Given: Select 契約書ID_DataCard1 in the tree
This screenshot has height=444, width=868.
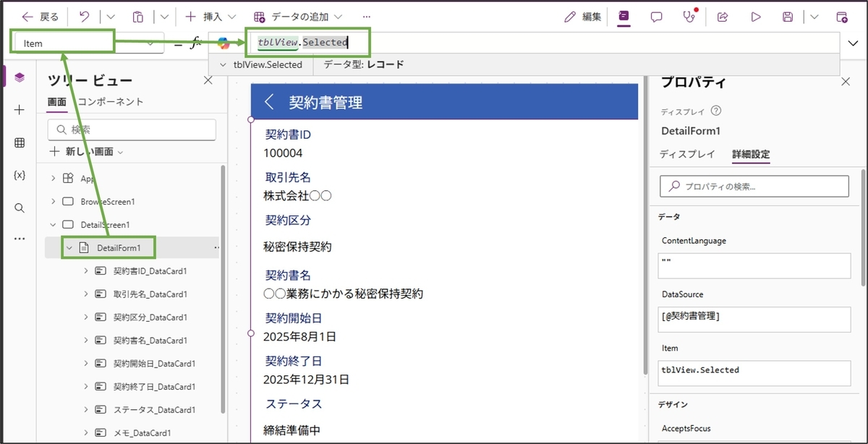Looking at the screenshot, I should point(150,270).
